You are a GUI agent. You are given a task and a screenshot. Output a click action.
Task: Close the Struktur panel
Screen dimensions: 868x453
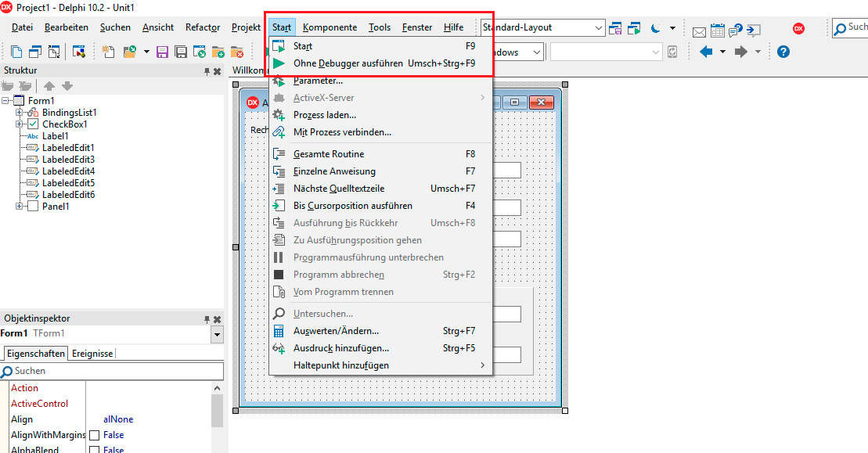point(217,71)
